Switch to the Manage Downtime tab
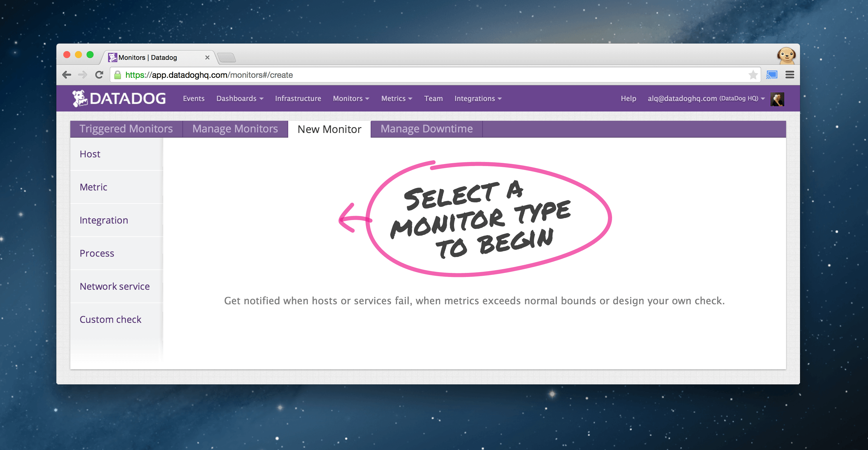 pos(426,129)
